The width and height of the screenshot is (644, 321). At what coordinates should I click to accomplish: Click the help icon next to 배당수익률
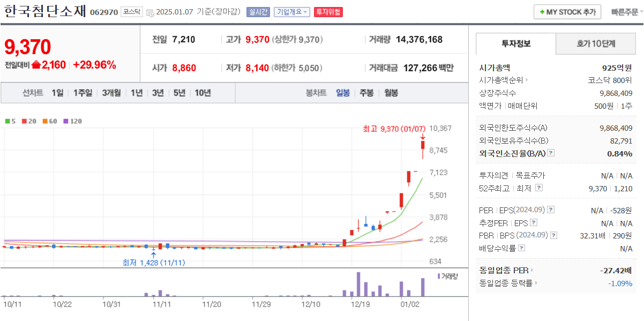tap(521, 248)
